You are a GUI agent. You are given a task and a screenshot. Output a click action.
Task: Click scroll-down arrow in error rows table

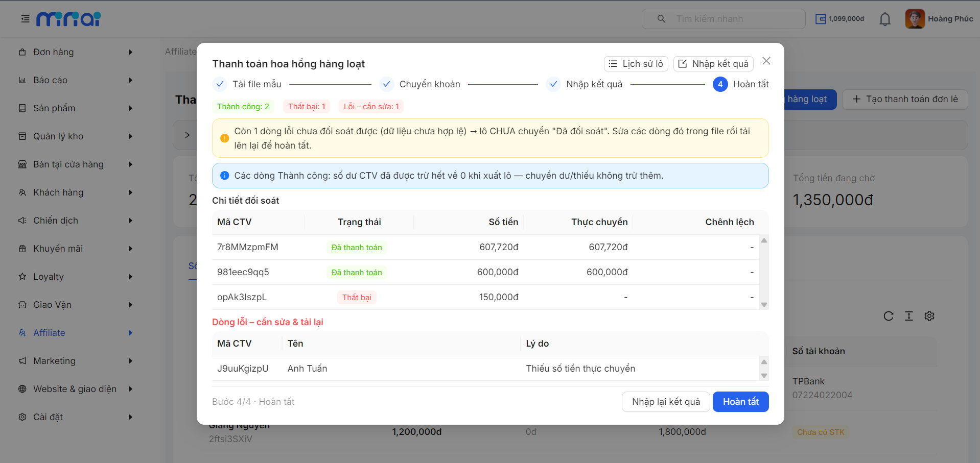tap(764, 376)
